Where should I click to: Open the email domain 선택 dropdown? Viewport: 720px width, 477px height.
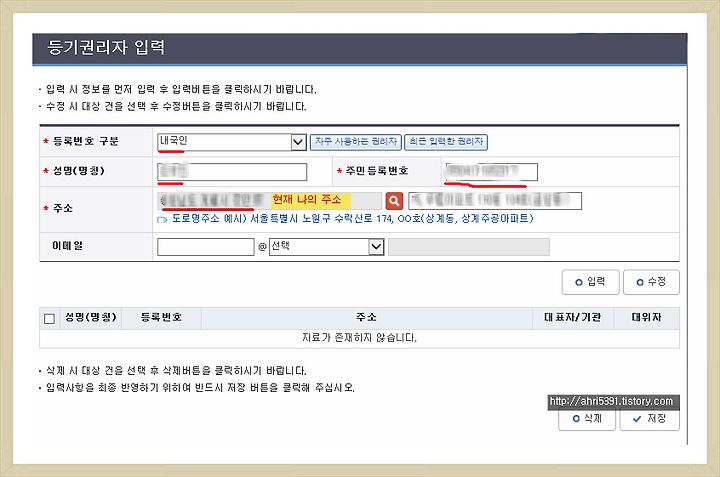pos(326,247)
